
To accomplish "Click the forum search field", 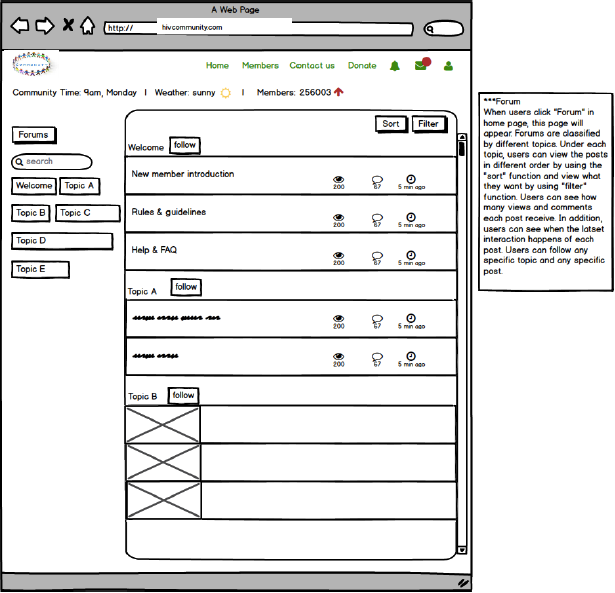I will point(52,161).
